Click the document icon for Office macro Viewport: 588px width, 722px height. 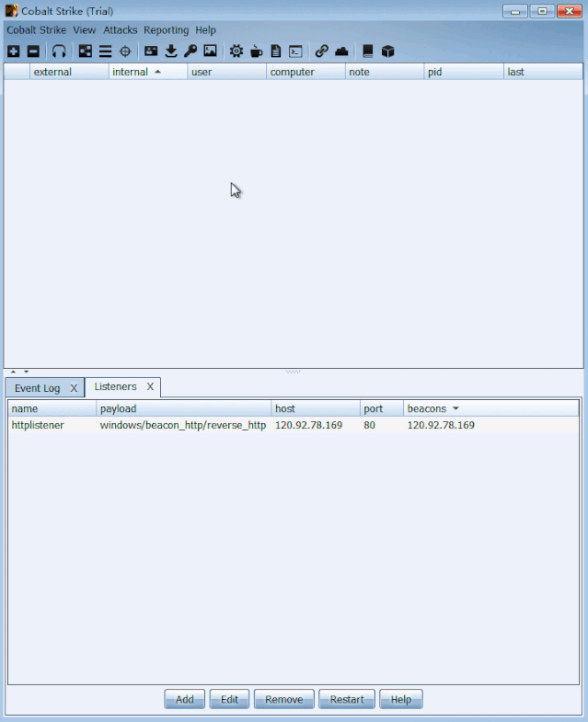pos(276,52)
